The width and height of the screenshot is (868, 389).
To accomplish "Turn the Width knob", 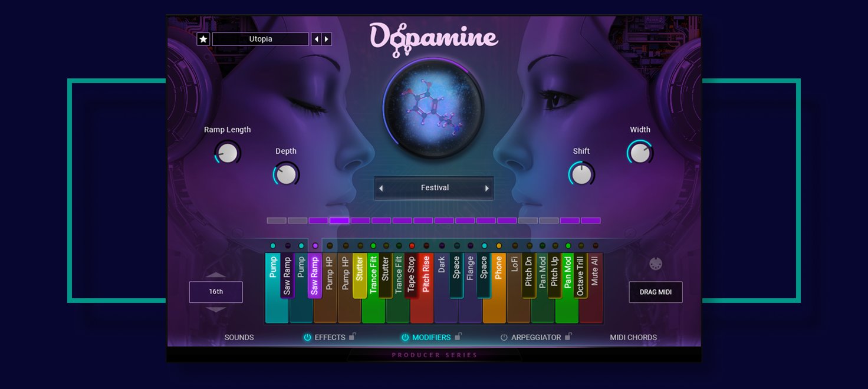I will (640, 152).
